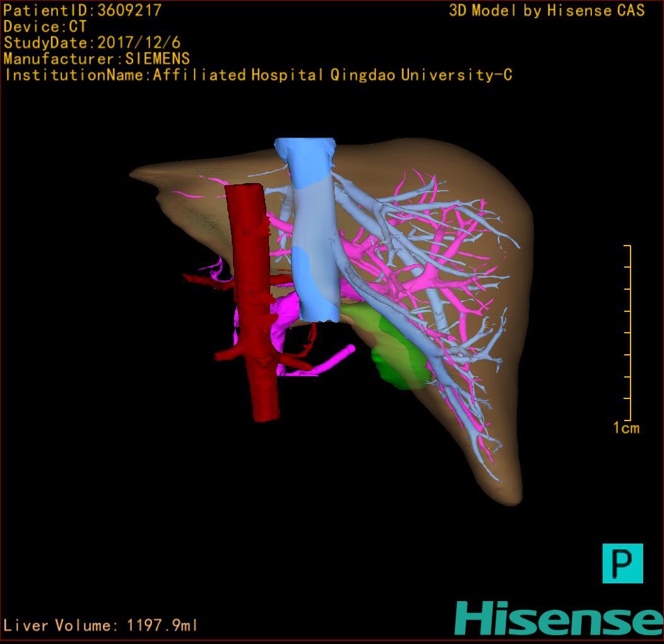Click the 1cm scale label

click(626, 428)
